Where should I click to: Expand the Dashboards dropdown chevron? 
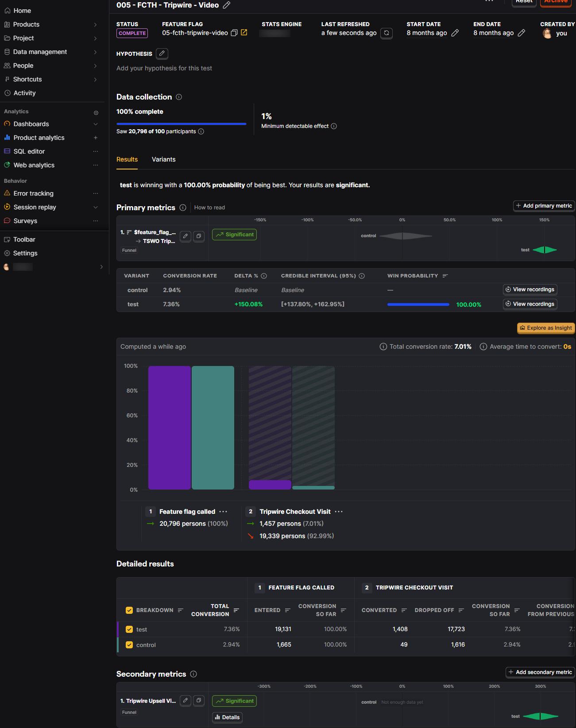(96, 124)
